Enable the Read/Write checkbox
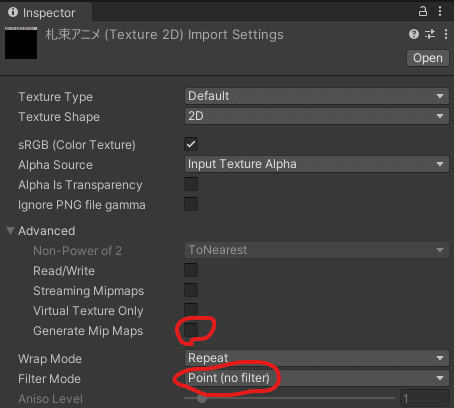 (x=191, y=270)
